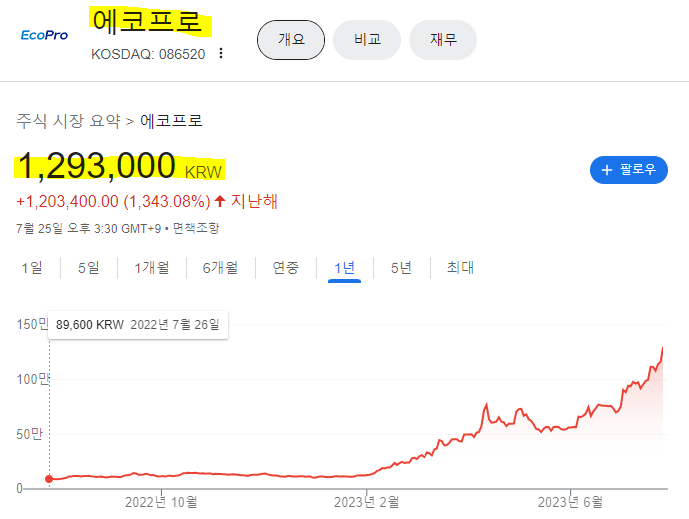The width and height of the screenshot is (689, 519).
Task: Click the 1,293,000 KRW price value
Action: (x=120, y=166)
